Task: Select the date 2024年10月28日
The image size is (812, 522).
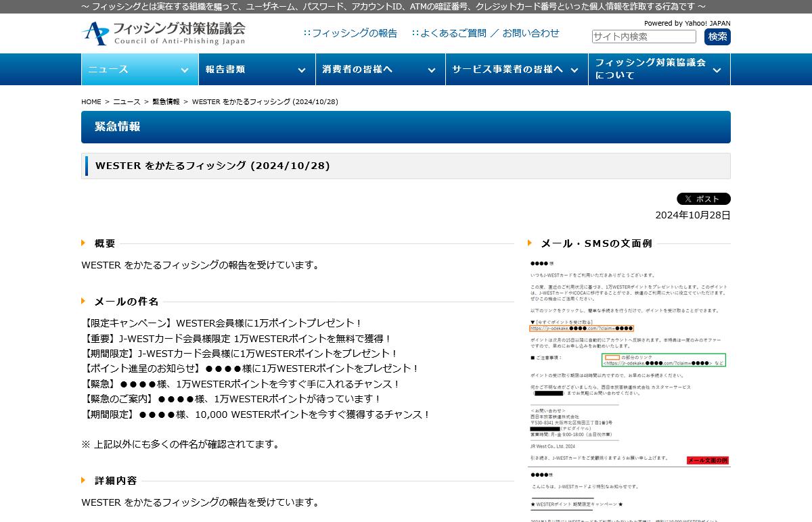Action: (693, 215)
